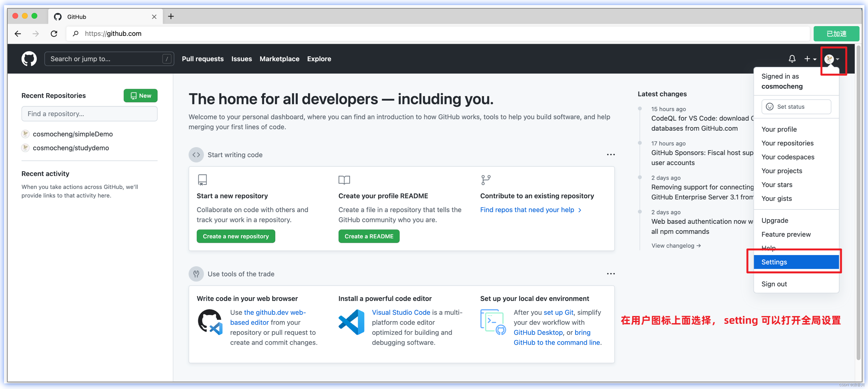
Task: Click the book icon above profile README
Action: (344, 180)
